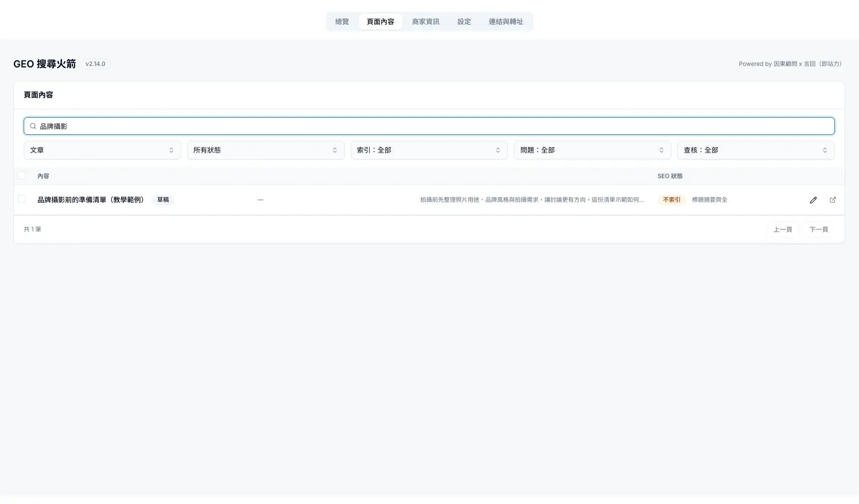Click the magnifier search icon in search field

coord(33,126)
